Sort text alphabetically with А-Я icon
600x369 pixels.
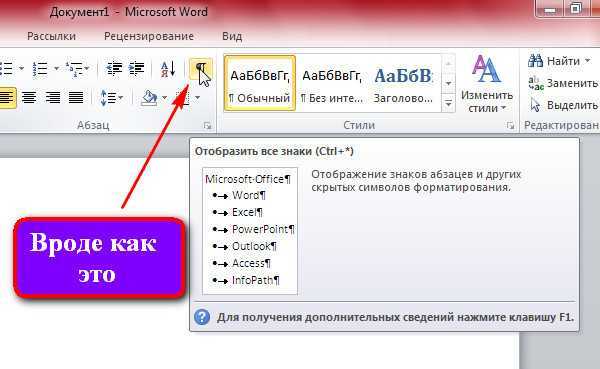(168, 69)
